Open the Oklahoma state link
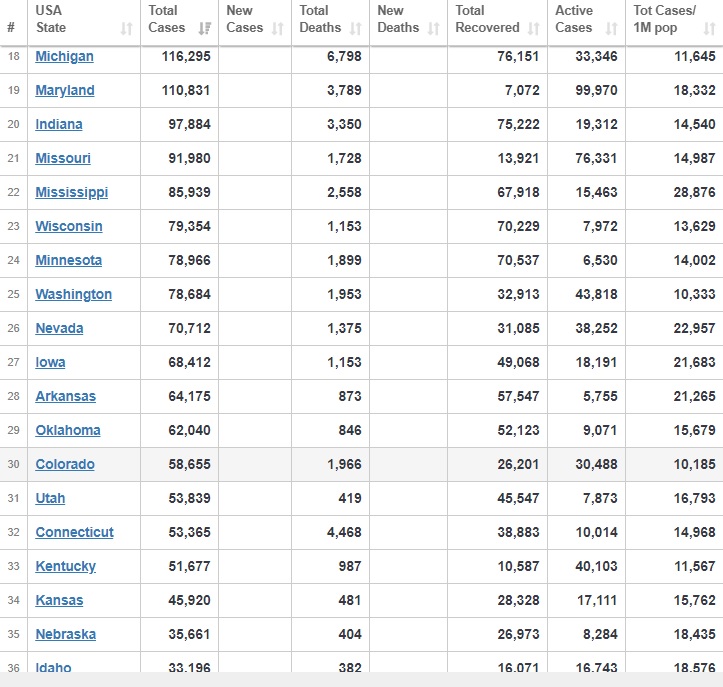Viewport: 723px width, 687px height. (x=68, y=430)
